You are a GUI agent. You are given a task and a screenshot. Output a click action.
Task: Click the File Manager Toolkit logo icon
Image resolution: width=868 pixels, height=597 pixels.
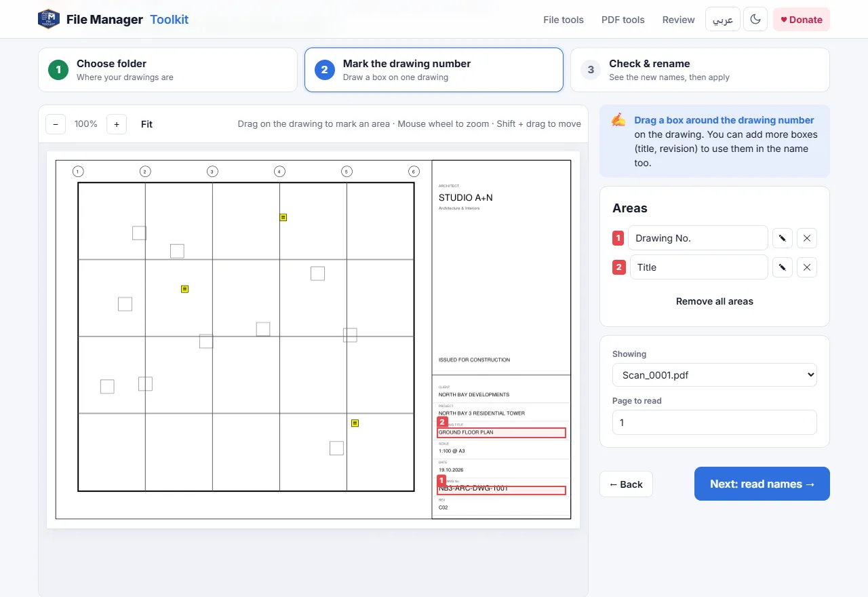49,19
